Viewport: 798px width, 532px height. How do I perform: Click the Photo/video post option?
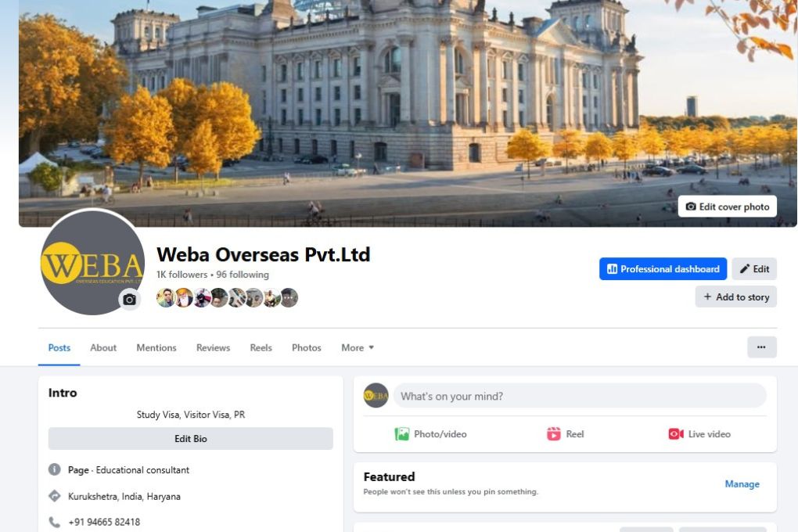point(430,434)
